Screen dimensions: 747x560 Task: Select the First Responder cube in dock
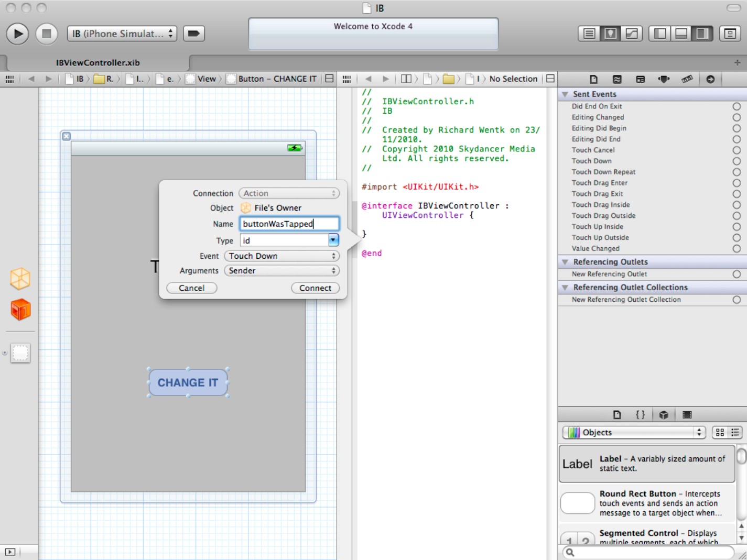(20, 310)
